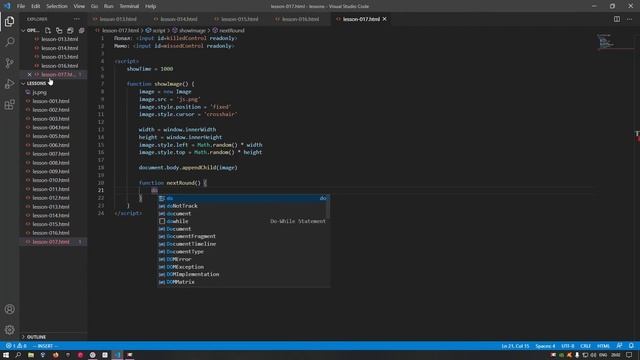Open File Explorer from taskbar
The width and height of the screenshot is (640, 360).
tap(31, 355)
